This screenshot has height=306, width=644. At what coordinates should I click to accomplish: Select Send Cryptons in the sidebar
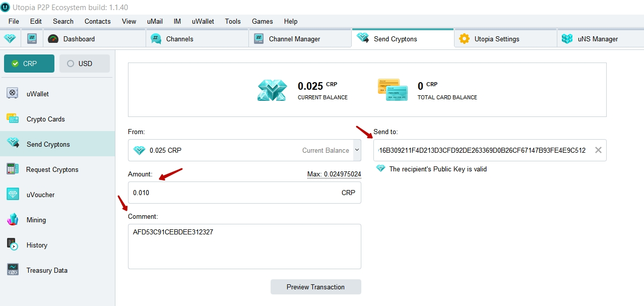point(57,144)
